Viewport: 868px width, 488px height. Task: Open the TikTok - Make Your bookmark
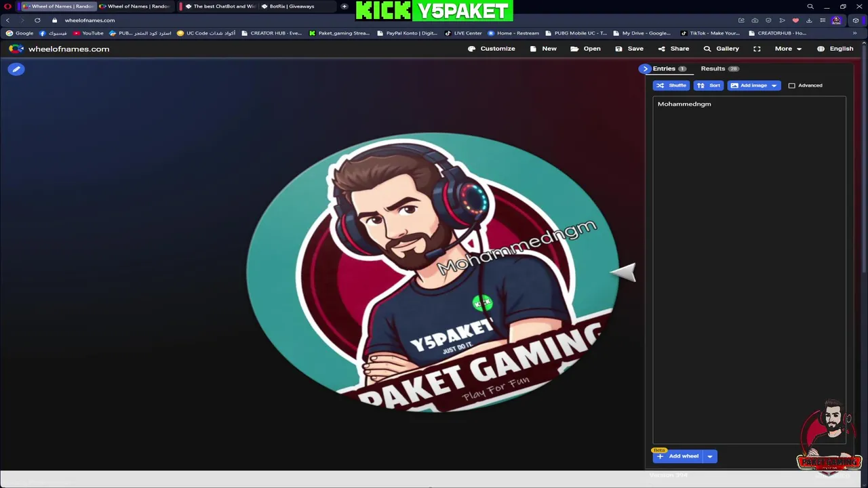[x=710, y=33]
